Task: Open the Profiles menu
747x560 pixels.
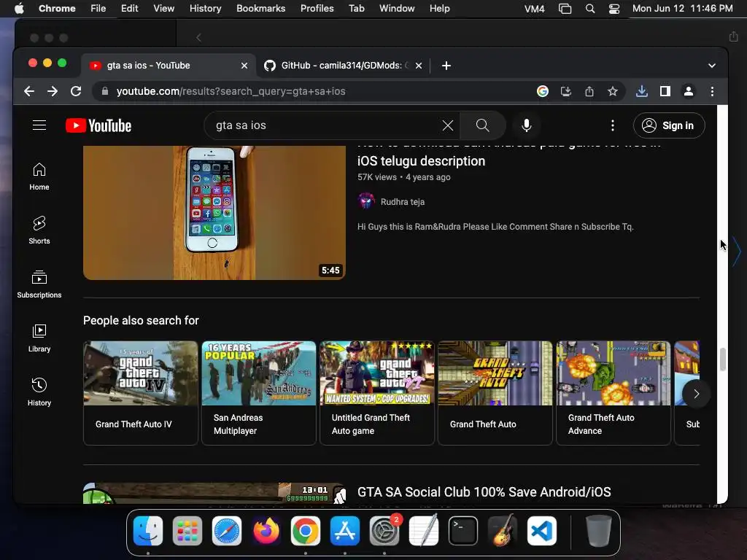Action: 317,9
